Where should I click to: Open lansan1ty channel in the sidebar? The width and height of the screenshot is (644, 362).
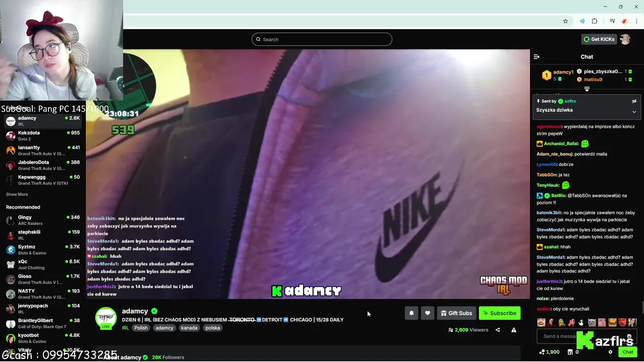click(43, 150)
